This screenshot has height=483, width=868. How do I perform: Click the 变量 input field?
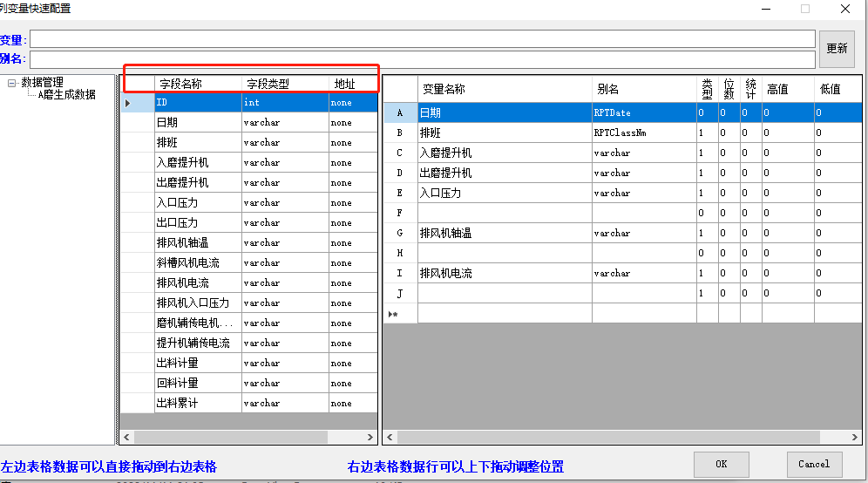423,39
